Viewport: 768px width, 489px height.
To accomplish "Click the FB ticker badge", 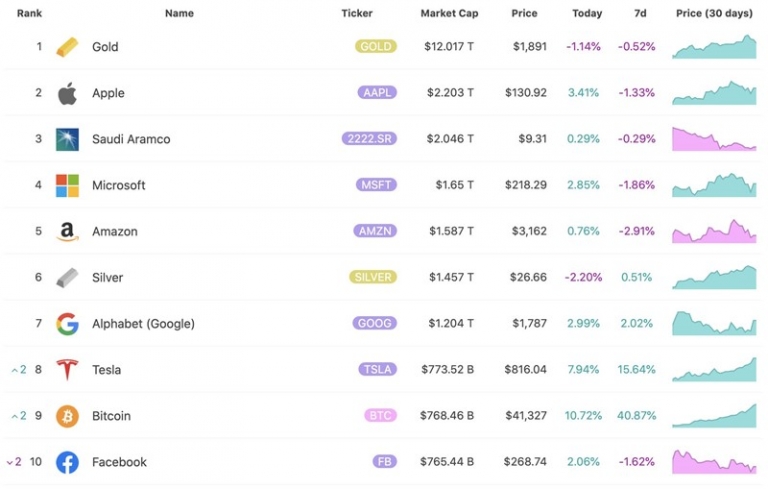I will pyautogui.click(x=384, y=462).
